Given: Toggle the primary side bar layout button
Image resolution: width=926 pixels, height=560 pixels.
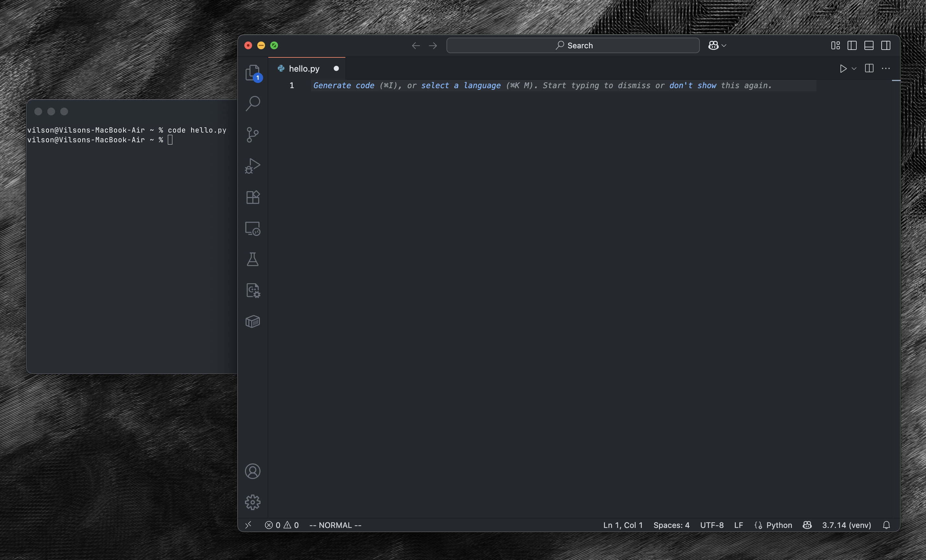Looking at the screenshot, I should (852, 45).
